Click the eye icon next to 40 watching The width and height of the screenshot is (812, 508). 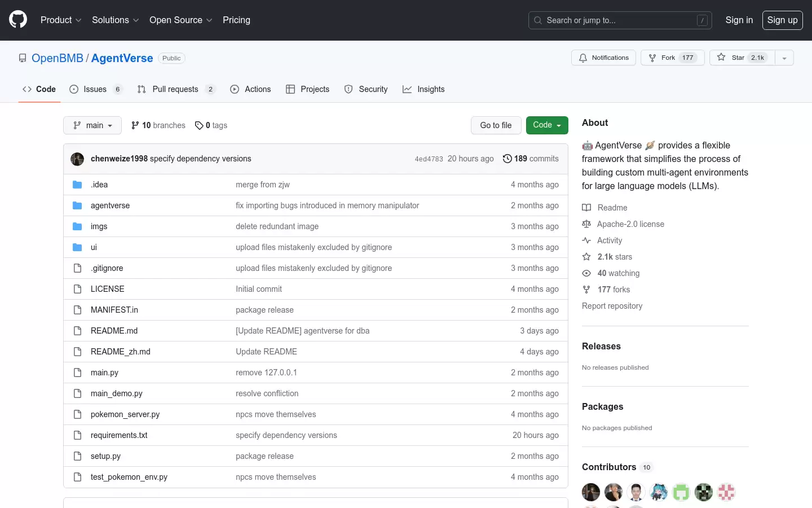click(586, 273)
